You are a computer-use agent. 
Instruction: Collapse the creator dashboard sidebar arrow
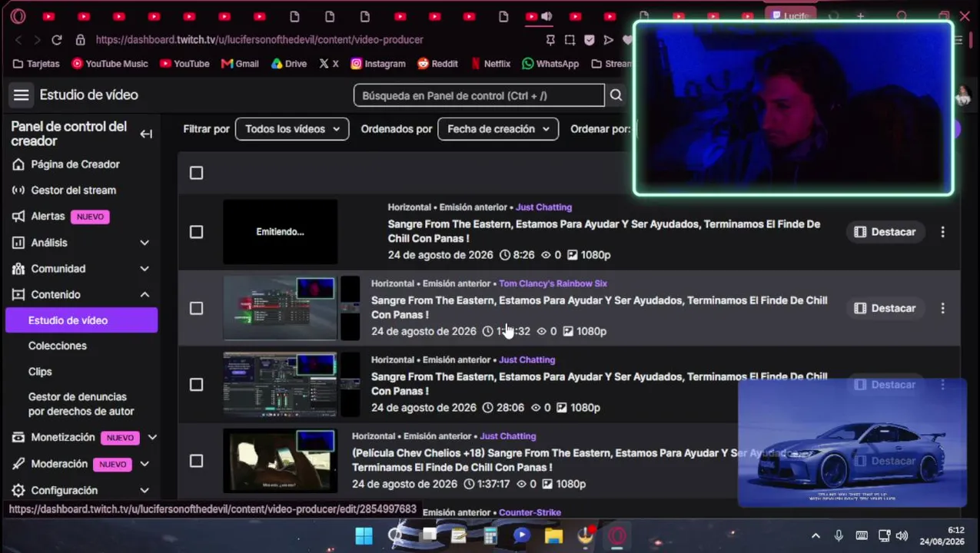[146, 134]
